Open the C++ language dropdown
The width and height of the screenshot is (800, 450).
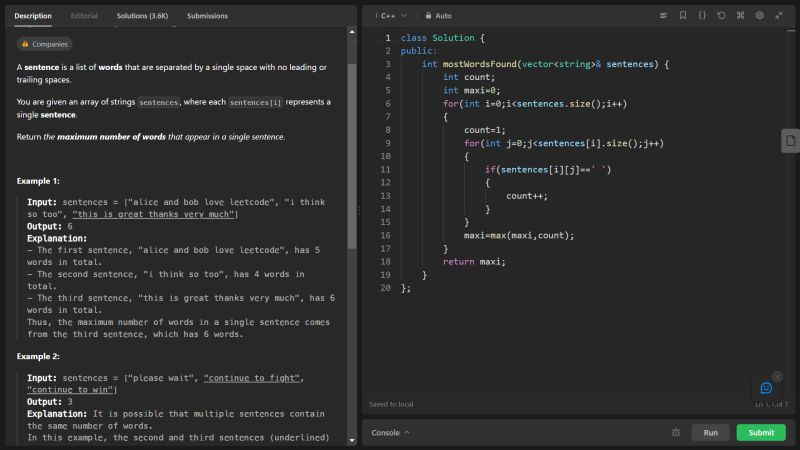click(x=392, y=16)
